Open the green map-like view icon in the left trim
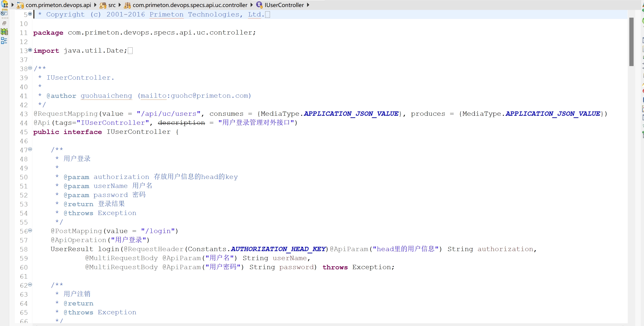644x326 pixels. tap(4, 32)
